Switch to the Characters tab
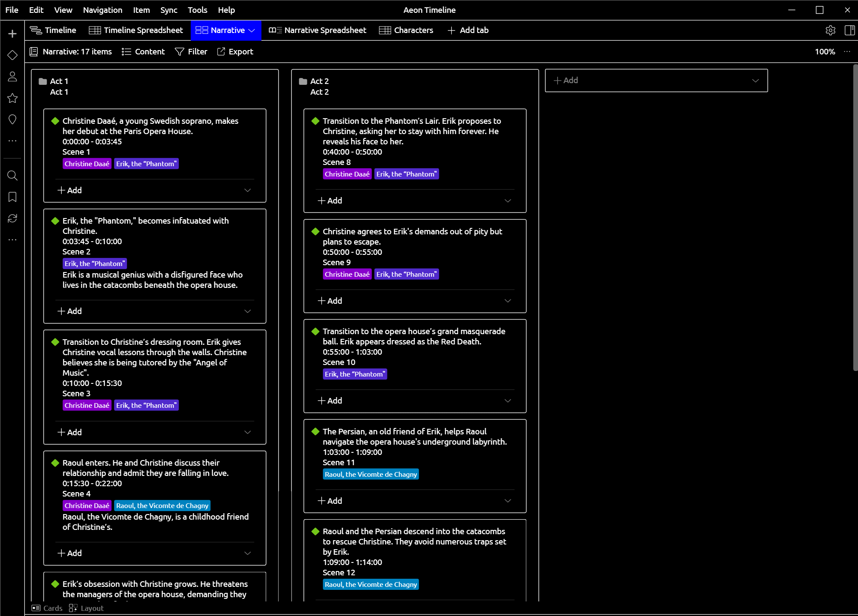The height and width of the screenshot is (616, 858). pyautogui.click(x=406, y=30)
